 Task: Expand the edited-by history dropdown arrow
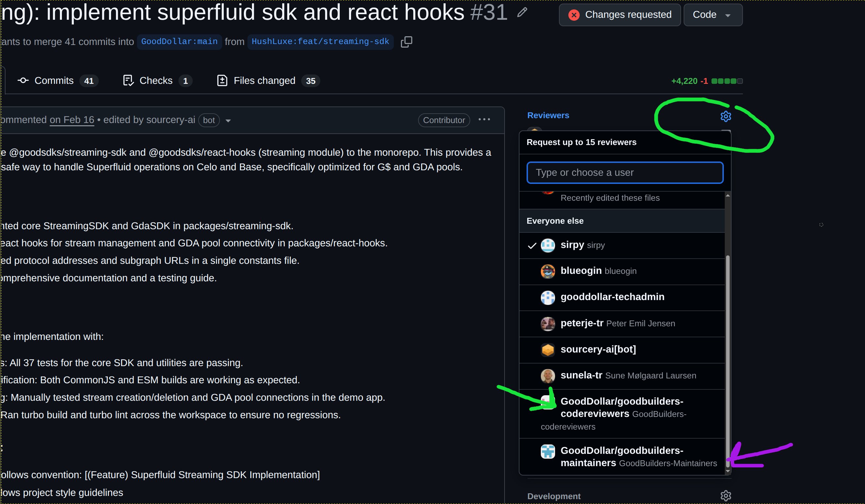point(228,121)
